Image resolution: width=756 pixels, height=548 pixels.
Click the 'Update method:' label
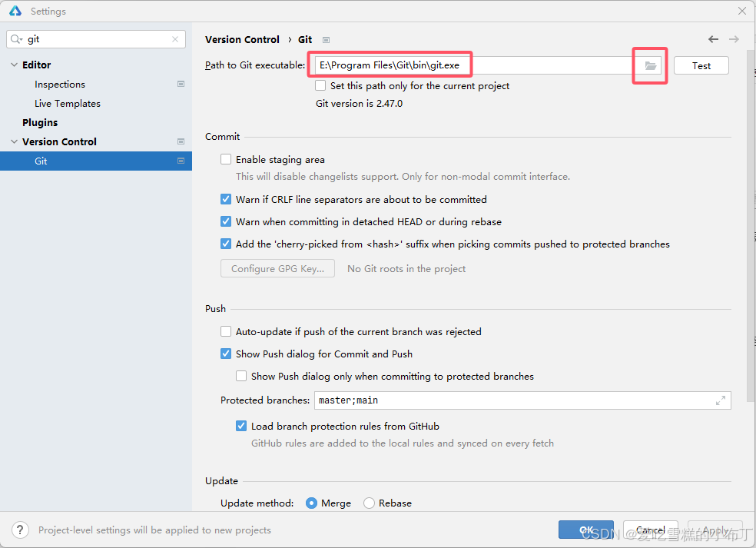(x=257, y=503)
